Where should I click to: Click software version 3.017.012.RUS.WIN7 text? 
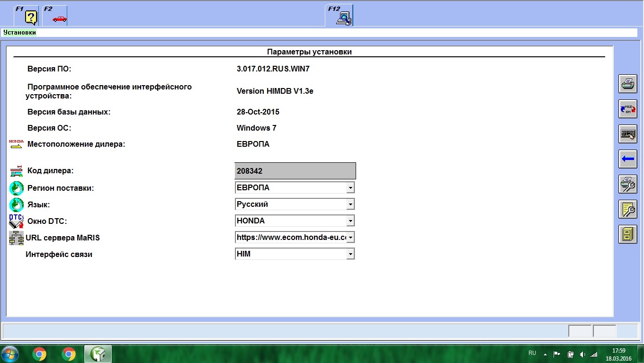coord(273,69)
